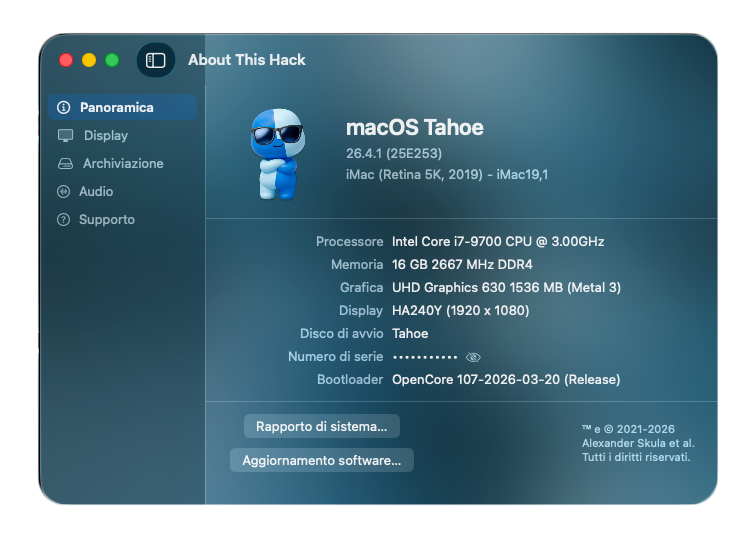Reveal the hidden serial number with eye icon
The image size is (756, 537).
pyautogui.click(x=473, y=357)
